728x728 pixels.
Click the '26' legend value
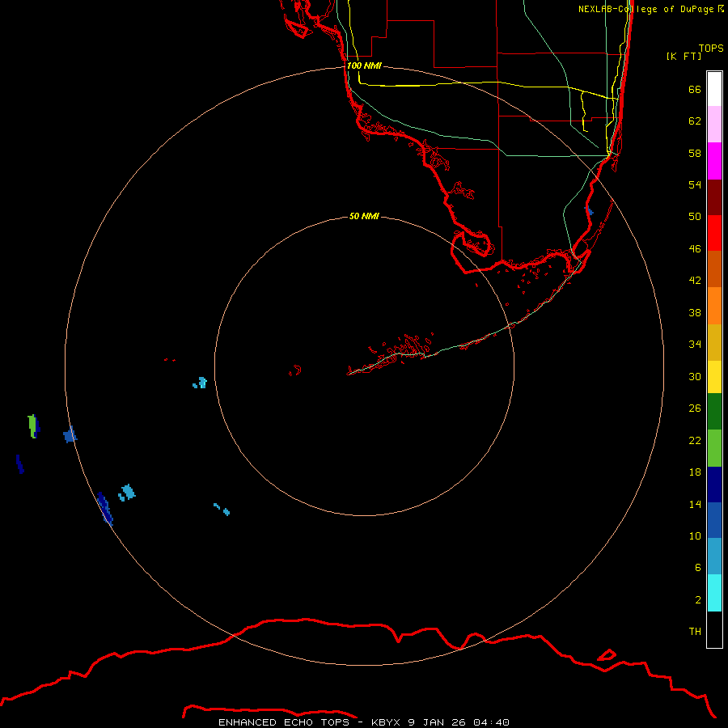(x=695, y=408)
